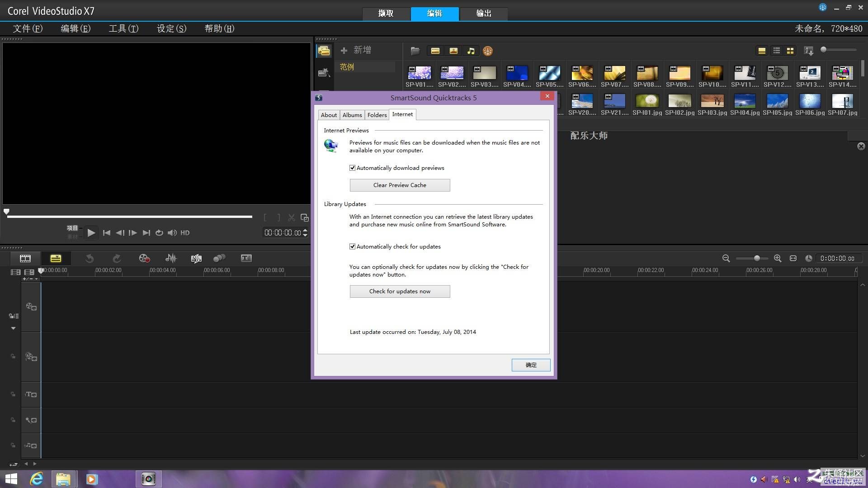
Task: Select the SP-I01.jpg thumbnail
Action: [x=647, y=104]
